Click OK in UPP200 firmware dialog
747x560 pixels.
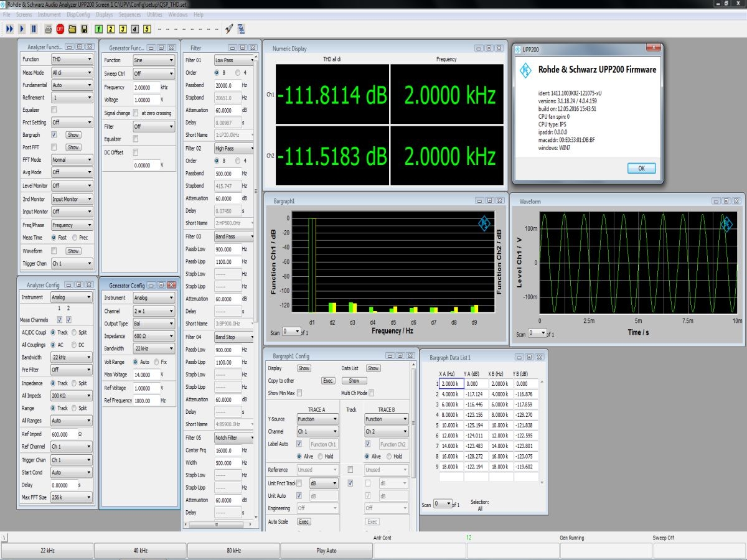click(x=641, y=169)
